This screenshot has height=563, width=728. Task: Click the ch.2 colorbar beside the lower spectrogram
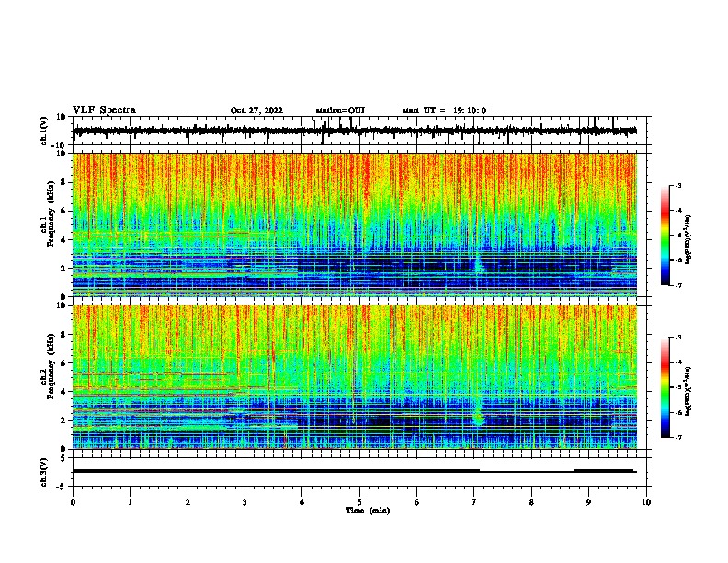coord(665,387)
